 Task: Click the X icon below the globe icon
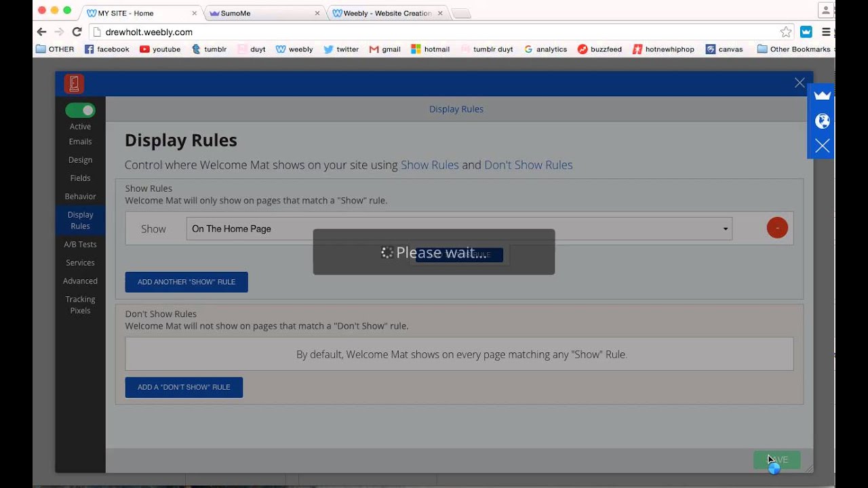pos(823,146)
